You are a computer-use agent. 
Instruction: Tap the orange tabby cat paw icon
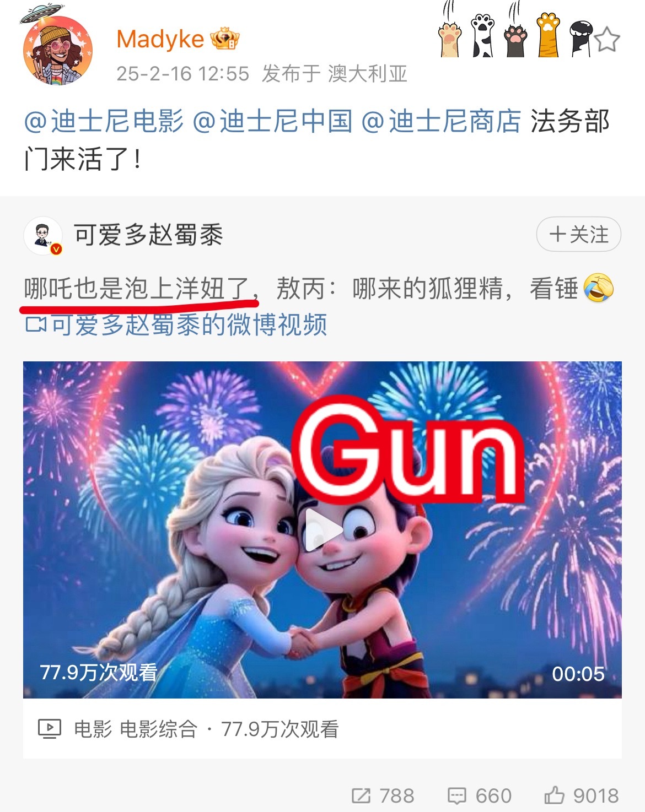tap(549, 34)
